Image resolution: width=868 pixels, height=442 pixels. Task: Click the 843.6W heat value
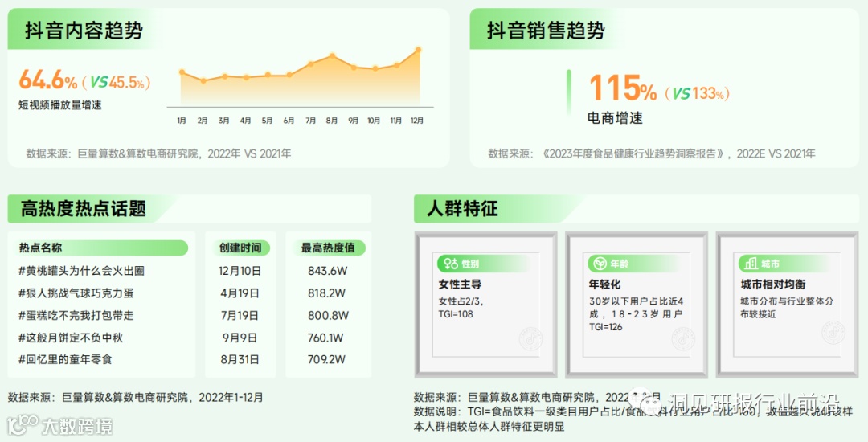(328, 271)
